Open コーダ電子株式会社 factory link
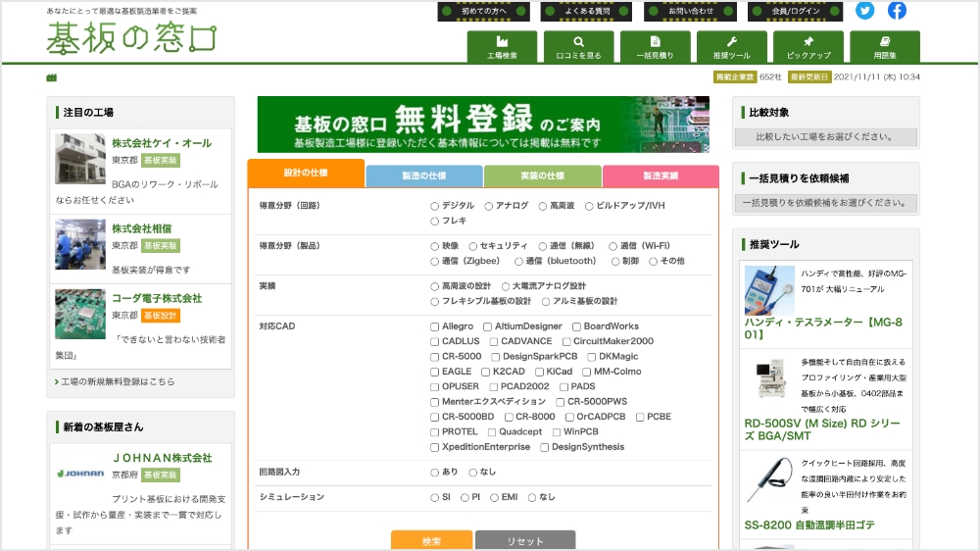Image resolution: width=980 pixels, height=551 pixels. click(x=157, y=298)
